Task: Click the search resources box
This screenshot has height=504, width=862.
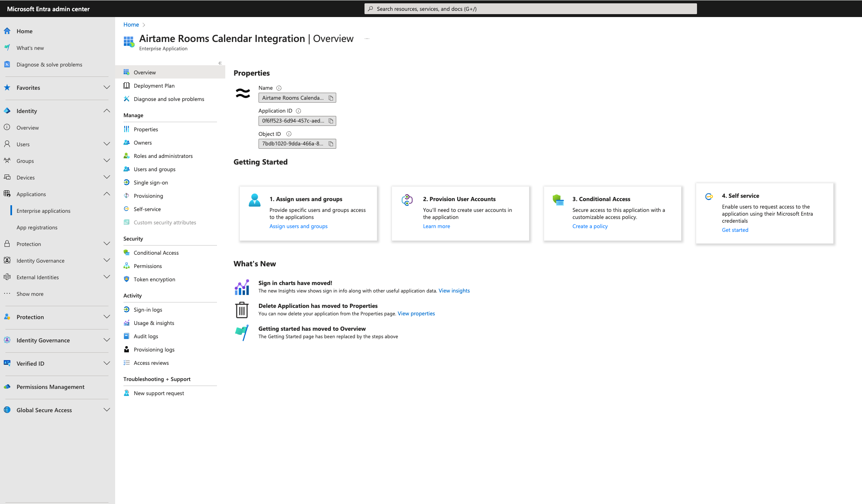Action: pyautogui.click(x=530, y=9)
